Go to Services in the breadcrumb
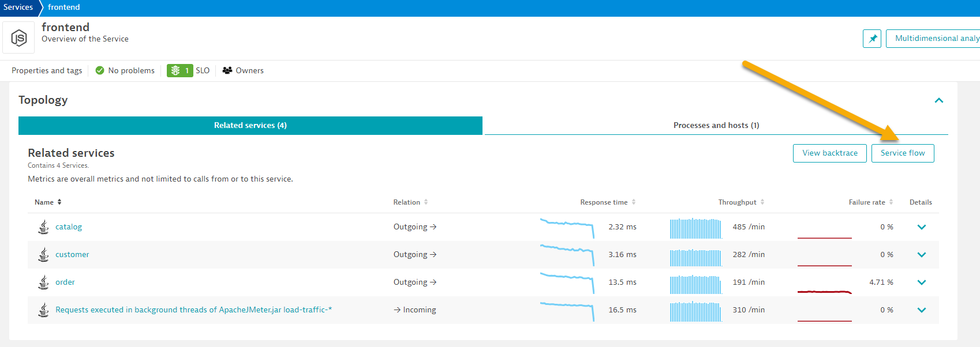Image resolution: width=980 pixels, height=347 pixels. (18, 7)
